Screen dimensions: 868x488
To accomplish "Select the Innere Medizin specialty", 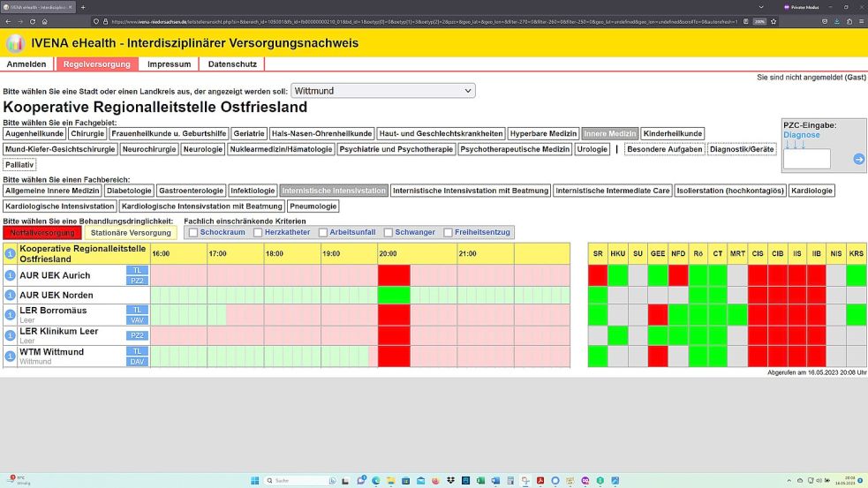I will (x=610, y=133).
